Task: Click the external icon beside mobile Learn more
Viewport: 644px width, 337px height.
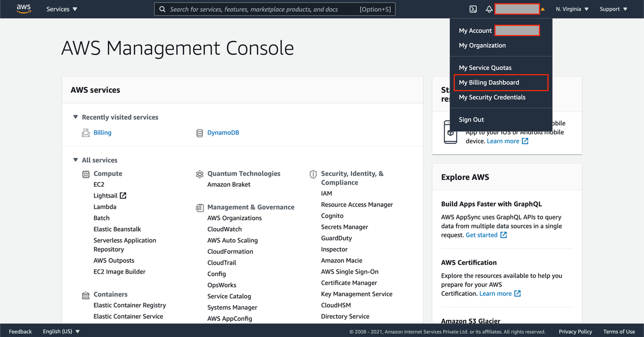Action: 525,141
